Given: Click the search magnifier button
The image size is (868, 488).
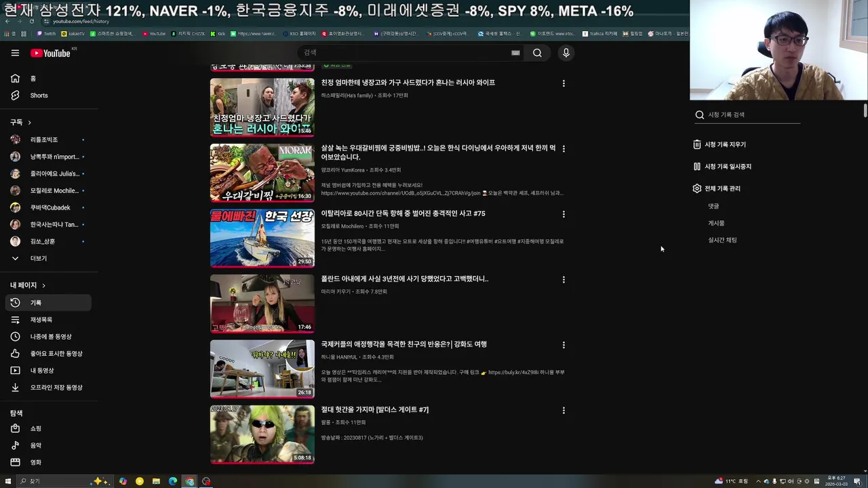Looking at the screenshot, I should pos(537,53).
